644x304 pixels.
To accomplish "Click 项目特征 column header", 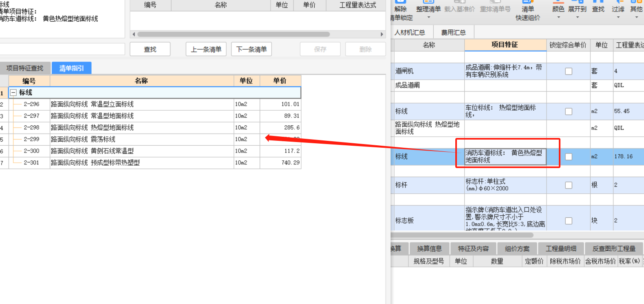I will pyautogui.click(x=505, y=45).
